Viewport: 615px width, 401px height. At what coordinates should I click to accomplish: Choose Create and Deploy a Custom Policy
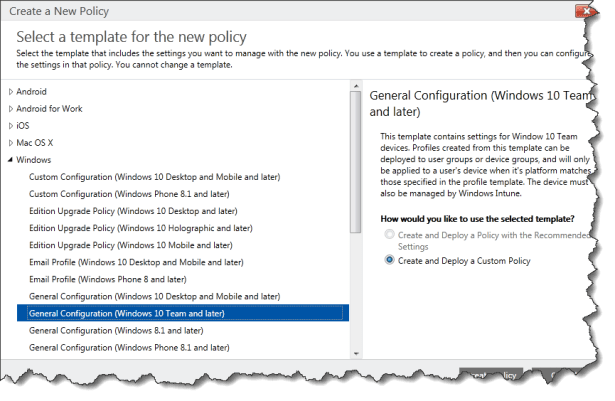tap(389, 260)
